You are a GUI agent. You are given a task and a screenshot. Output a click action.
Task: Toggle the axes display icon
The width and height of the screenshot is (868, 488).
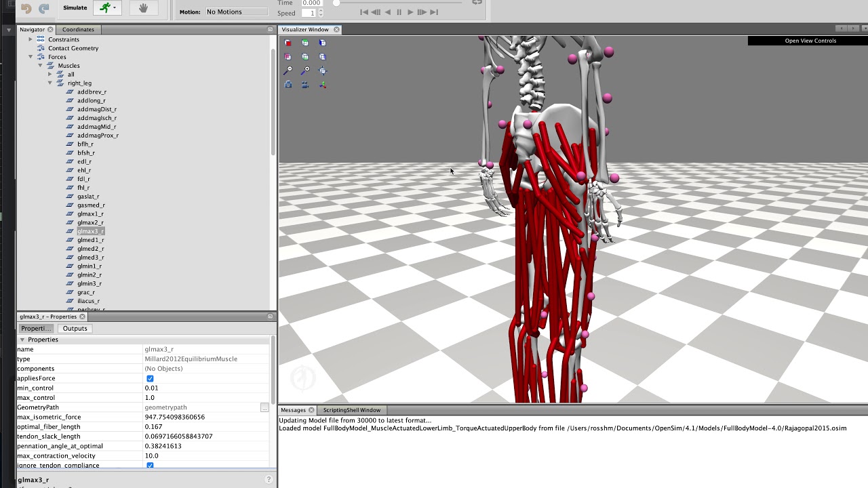pyautogui.click(x=322, y=85)
